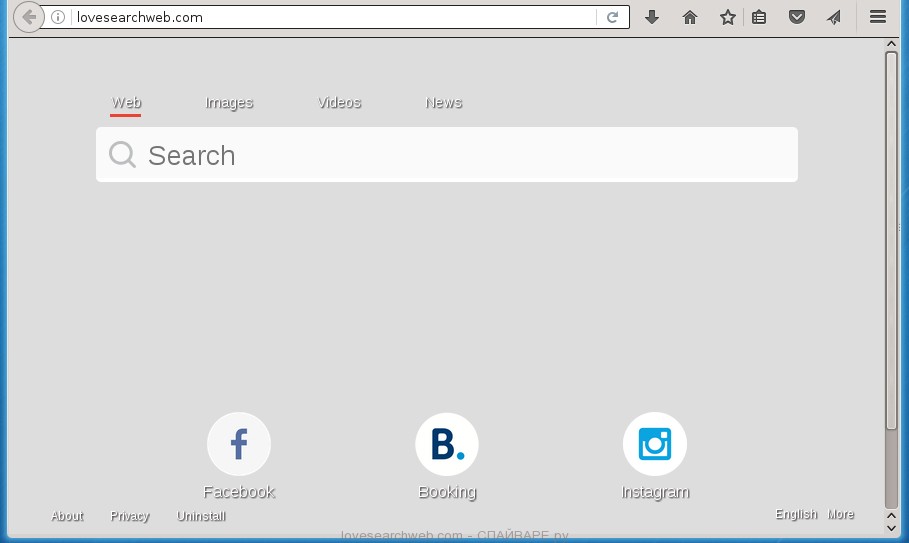
Task: Open the Facebook shortcut icon
Action: [x=239, y=444]
